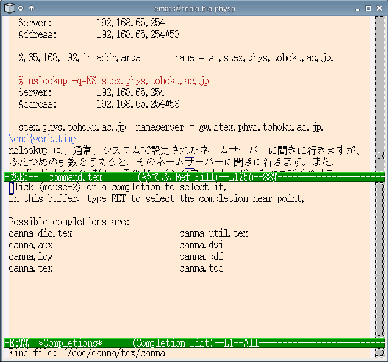Click the red nslookup command line
Screen dimensions: 388x362
pos(114,81)
